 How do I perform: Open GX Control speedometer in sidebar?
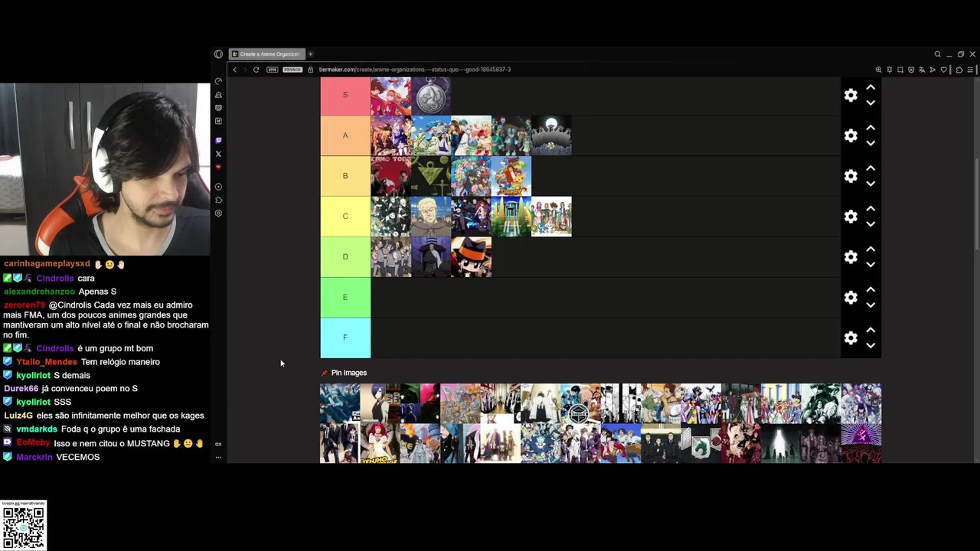[x=218, y=81]
